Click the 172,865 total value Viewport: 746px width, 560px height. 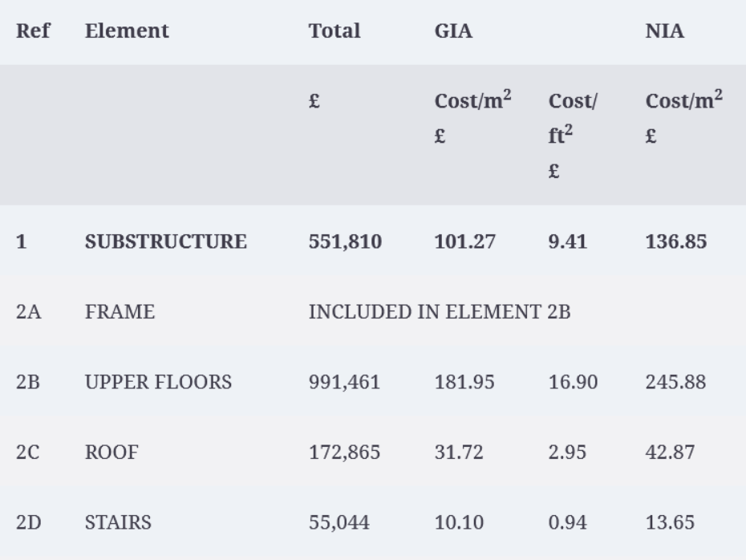tap(344, 452)
